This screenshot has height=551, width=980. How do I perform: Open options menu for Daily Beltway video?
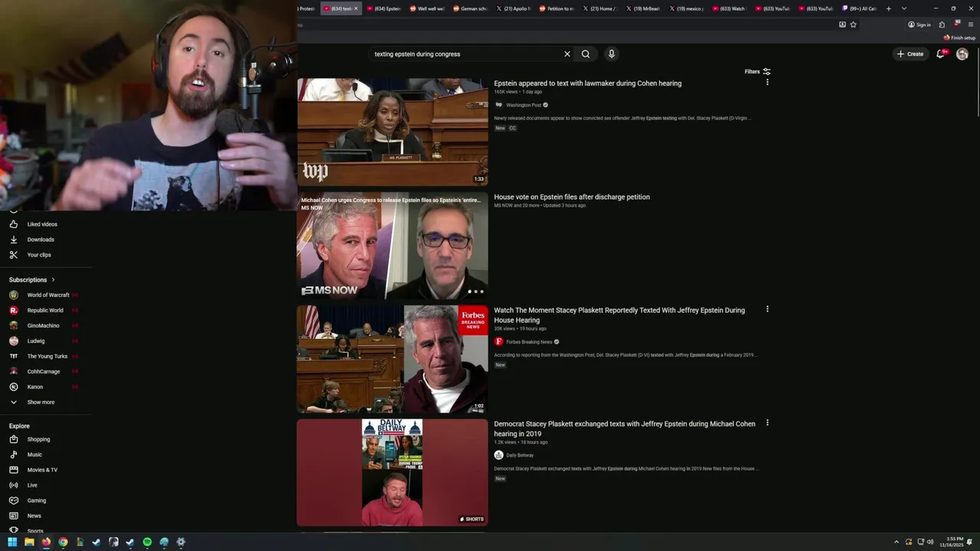click(767, 422)
